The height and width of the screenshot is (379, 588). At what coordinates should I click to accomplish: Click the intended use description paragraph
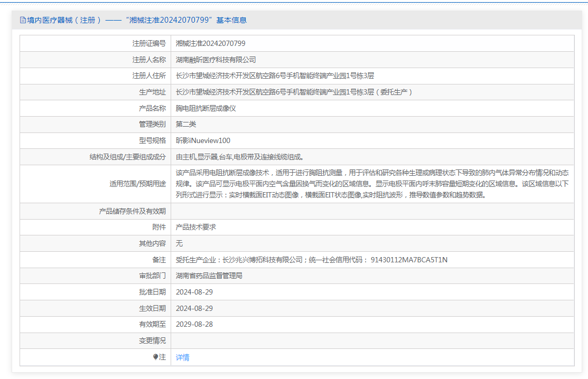pyautogui.click(x=372, y=184)
